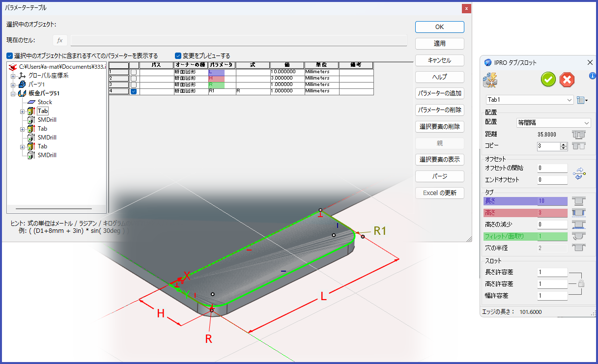Select the root file icon in tree
This screenshot has height=364, width=598.
pos(13,67)
